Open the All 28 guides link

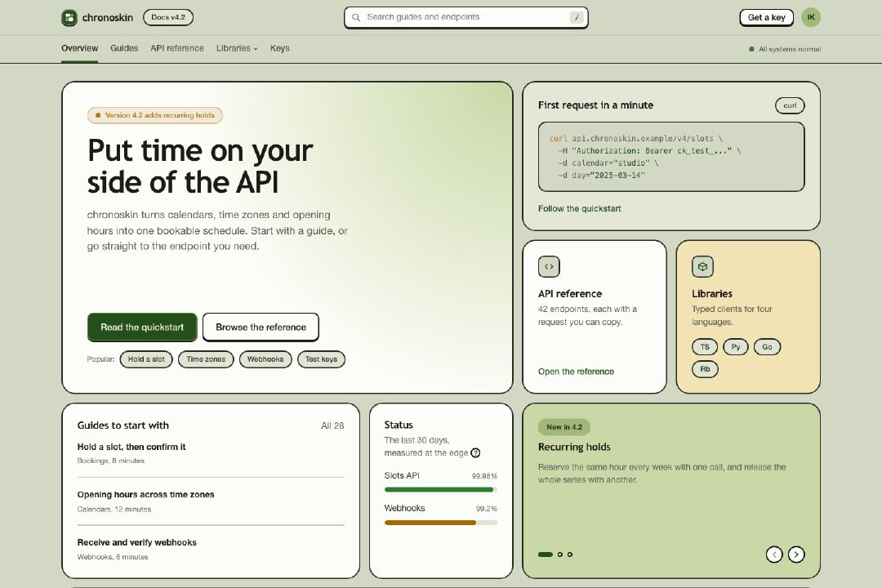(332, 426)
